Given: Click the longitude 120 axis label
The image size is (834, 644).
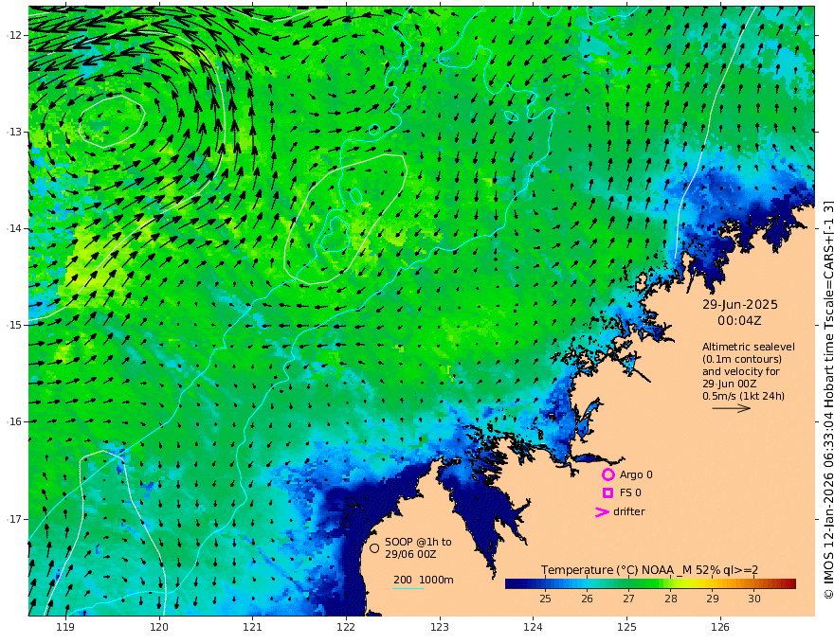Looking at the screenshot, I should click(159, 628).
